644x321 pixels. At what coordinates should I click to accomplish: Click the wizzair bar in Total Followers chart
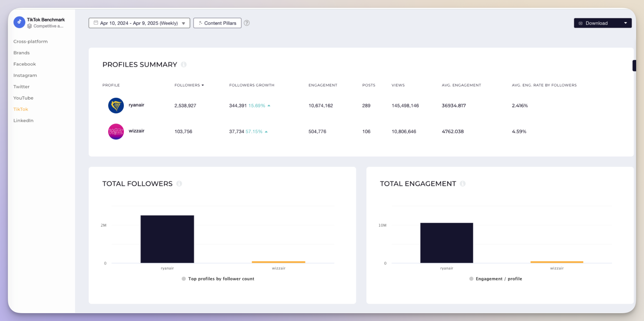[278, 262]
